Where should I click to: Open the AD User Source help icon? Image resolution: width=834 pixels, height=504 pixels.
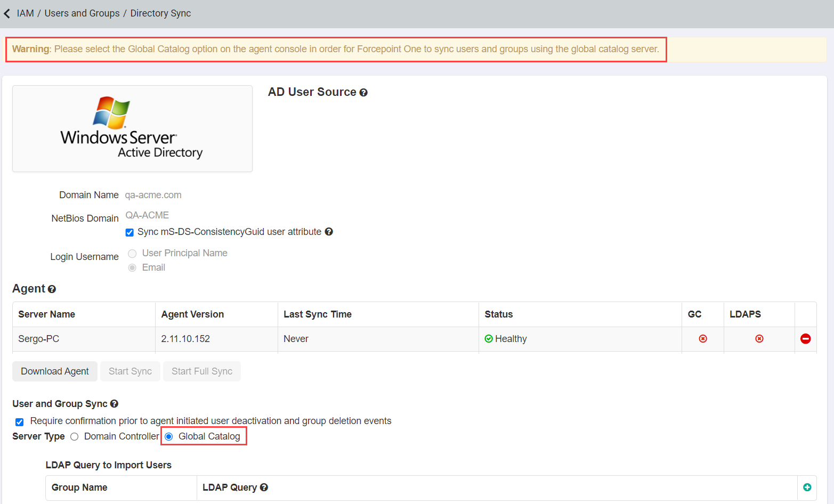363,93
